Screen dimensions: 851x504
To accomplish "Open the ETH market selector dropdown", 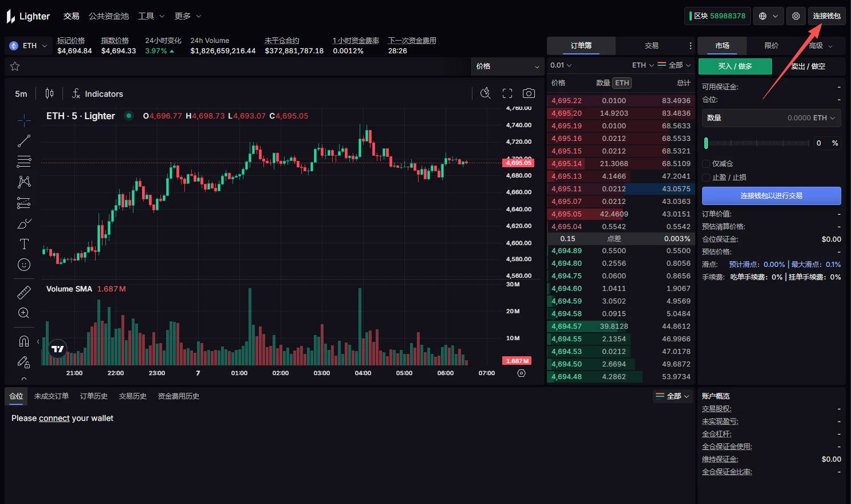I will 27,45.
